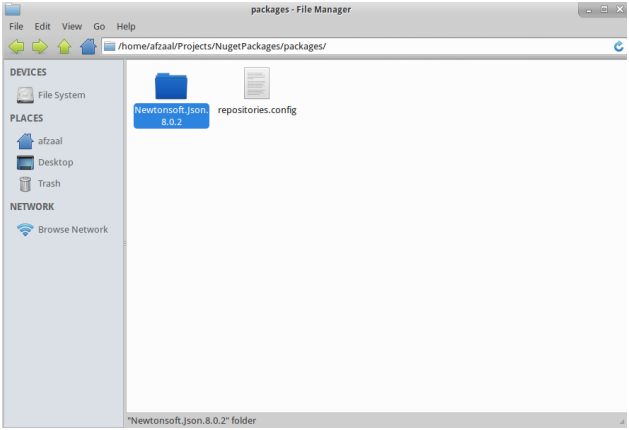
Task: Open the Help menu
Action: (126, 26)
